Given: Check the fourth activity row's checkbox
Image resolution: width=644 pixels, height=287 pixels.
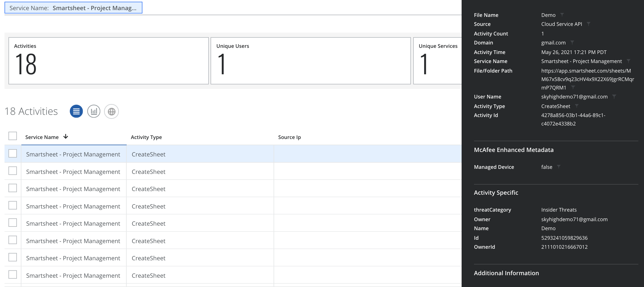Looking at the screenshot, I should (x=13, y=205).
